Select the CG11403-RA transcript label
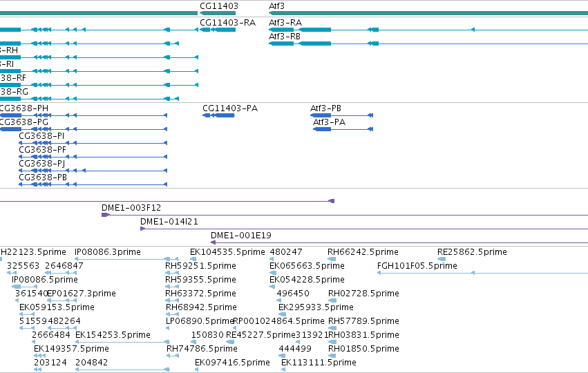Viewport: 588px width, 373px height. click(227, 23)
